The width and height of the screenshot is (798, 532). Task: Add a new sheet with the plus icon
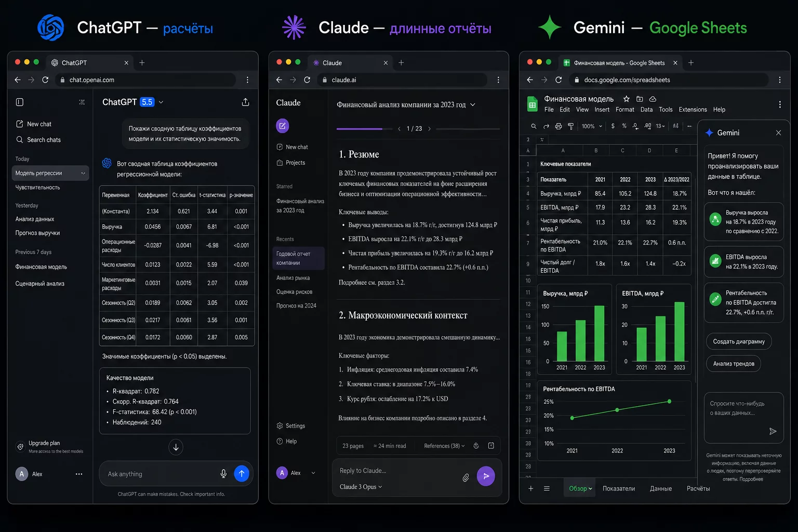tap(531, 488)
